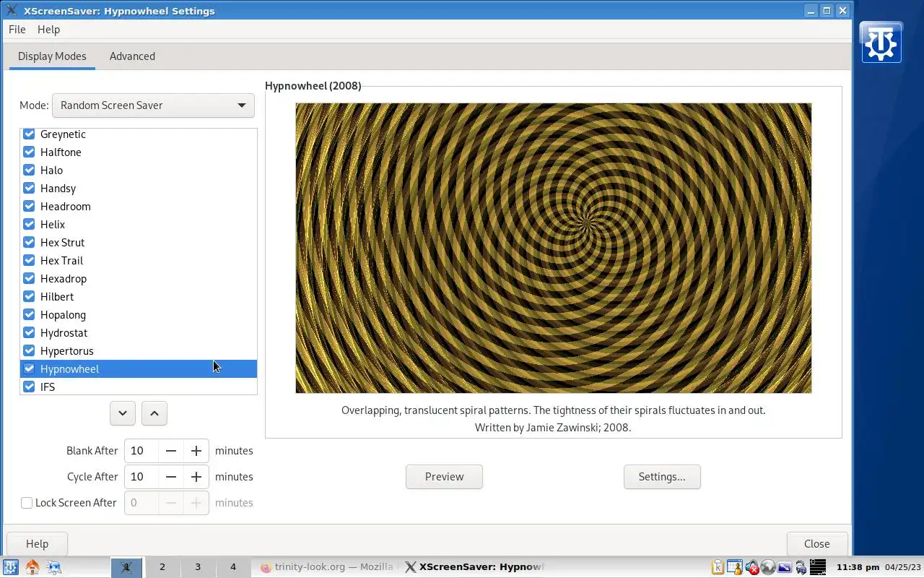Uncheck the Headroom checkbox
The height and width of the screenshot is (578, 924).
click(29, 207)
